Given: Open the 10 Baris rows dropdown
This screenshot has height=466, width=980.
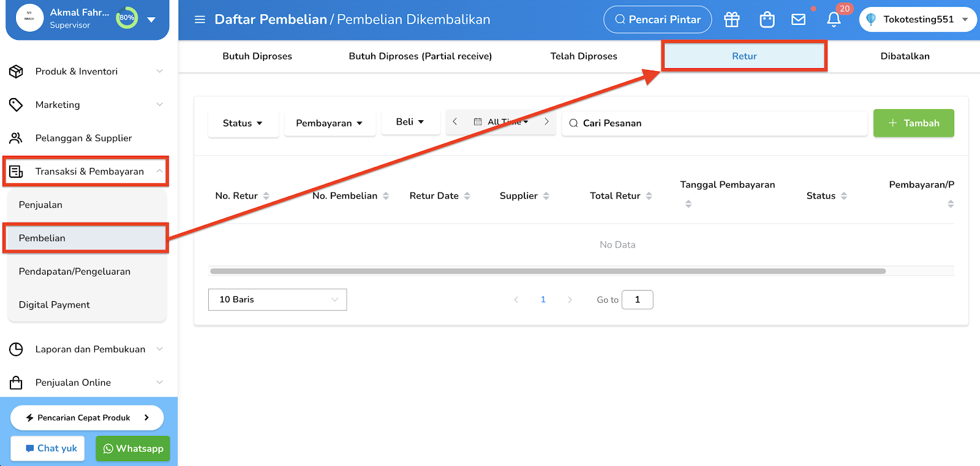Looking at the screenshot, I should (x=277, y=300).
